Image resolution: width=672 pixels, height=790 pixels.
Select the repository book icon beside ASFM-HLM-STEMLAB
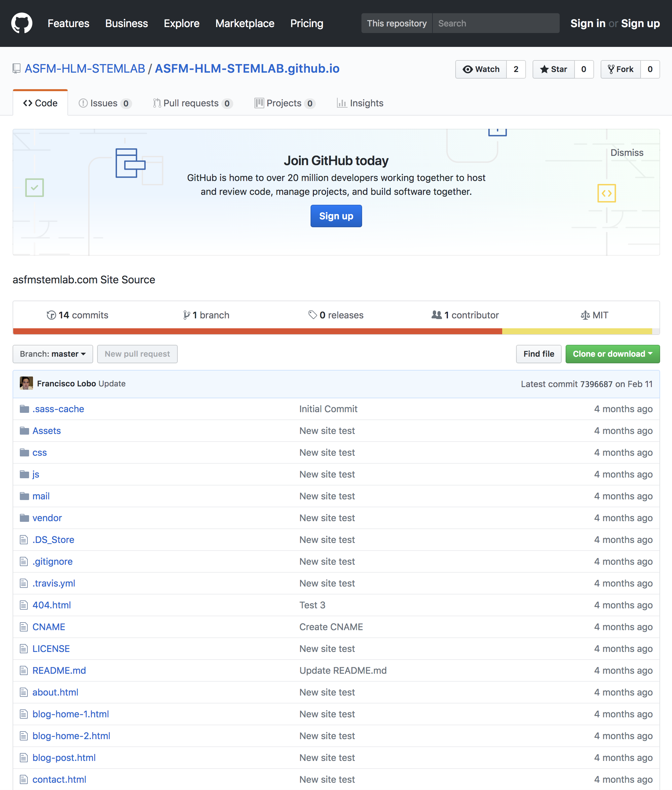[17, 68]
